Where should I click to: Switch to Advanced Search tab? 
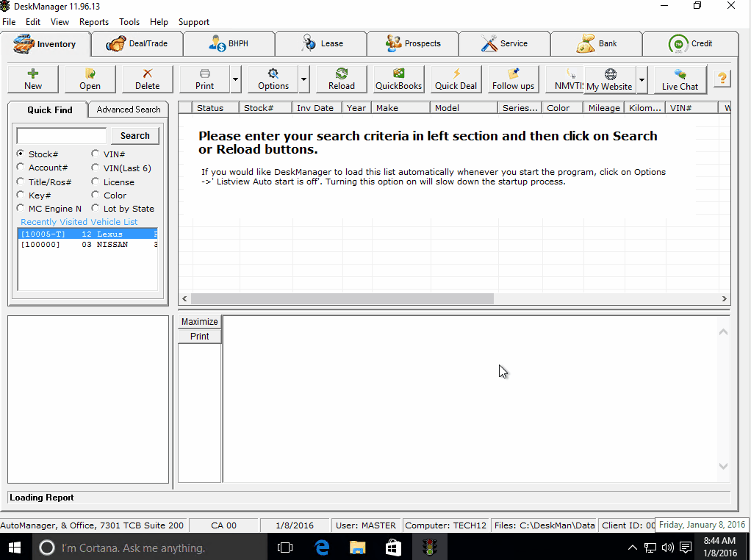129,110
